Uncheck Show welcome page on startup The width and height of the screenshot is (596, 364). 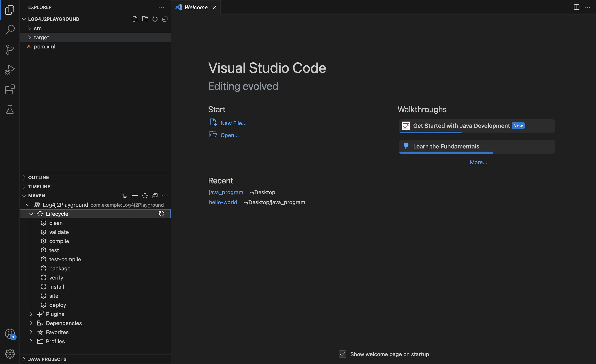coord(343,354)
